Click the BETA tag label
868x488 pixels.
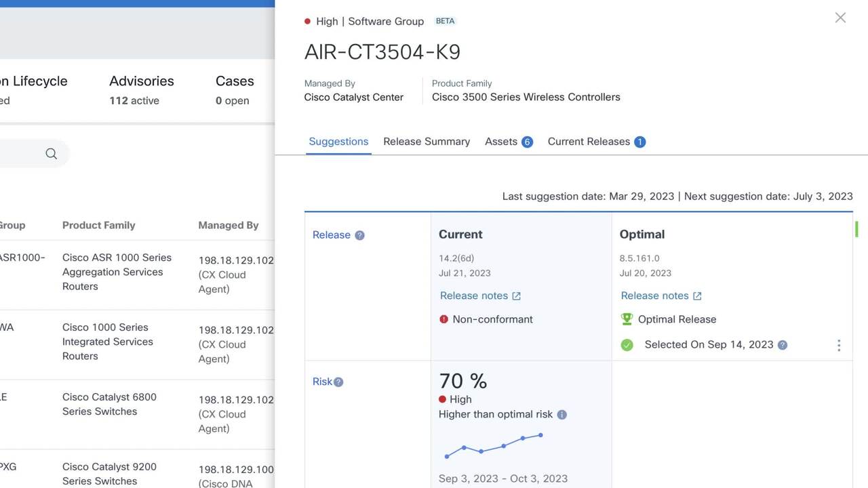pyautogui.click(x=445, y=21)
